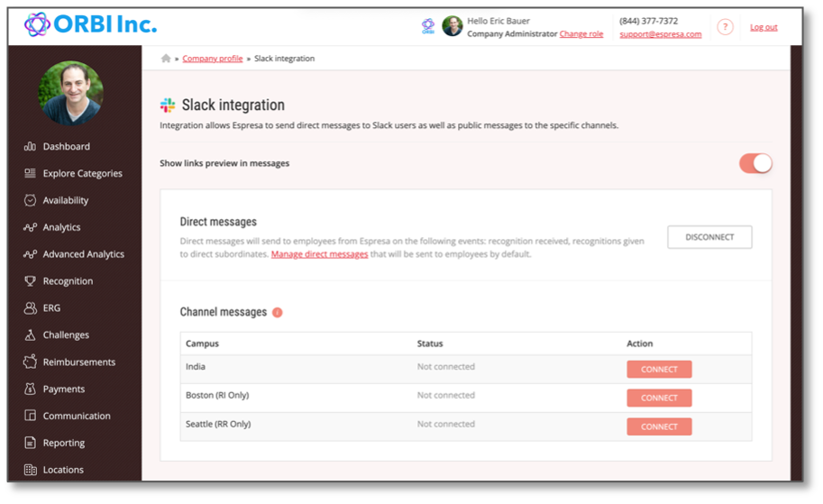
Task: Click Not connected status in India row
Action: tap(446, 366)
